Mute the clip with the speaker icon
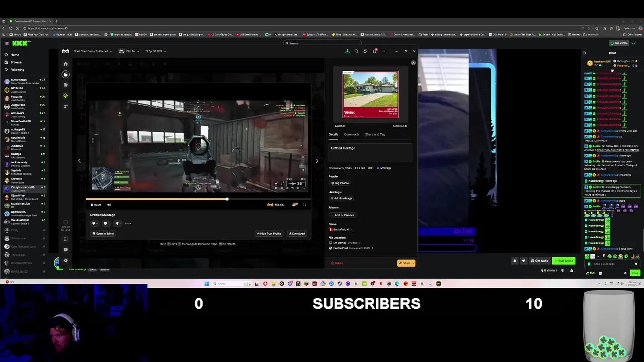 click(x=109, y=205)
